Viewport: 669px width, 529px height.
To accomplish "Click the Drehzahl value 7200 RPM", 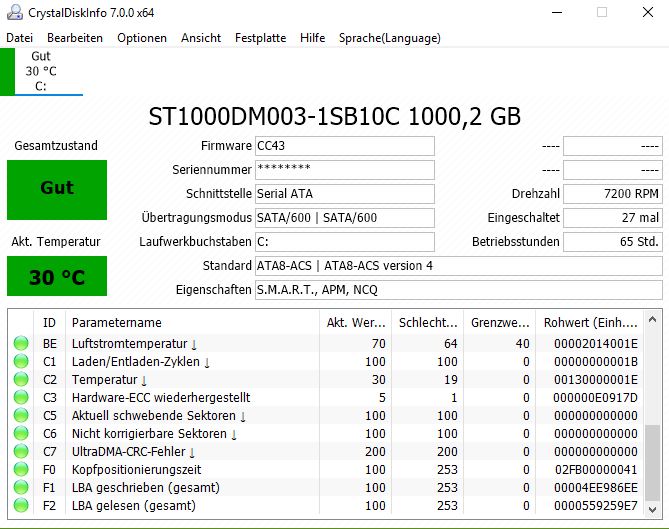I will (613, 194).
